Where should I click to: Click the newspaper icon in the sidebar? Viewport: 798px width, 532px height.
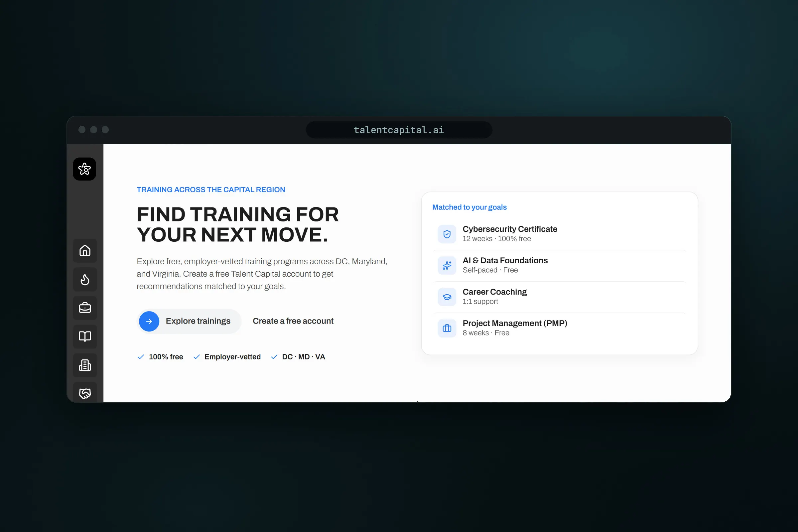pyautogui.click(x=85, y=365)
